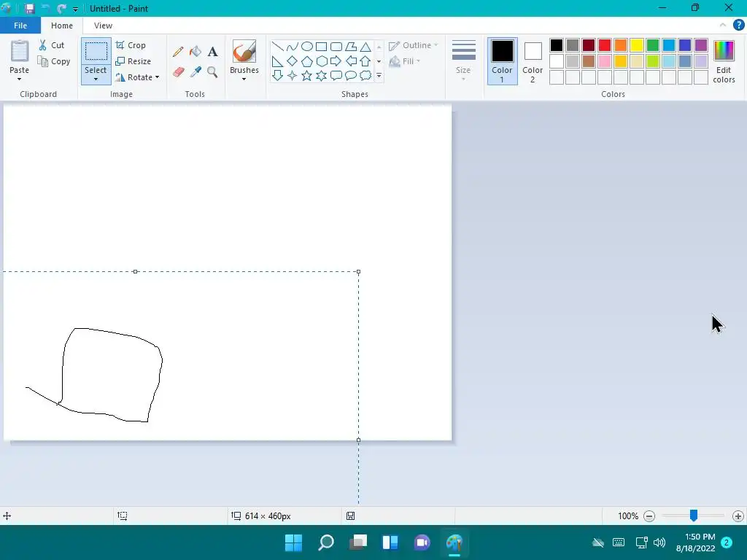
Task: Activate Color 1 selector
Action: tap(502, 61)
